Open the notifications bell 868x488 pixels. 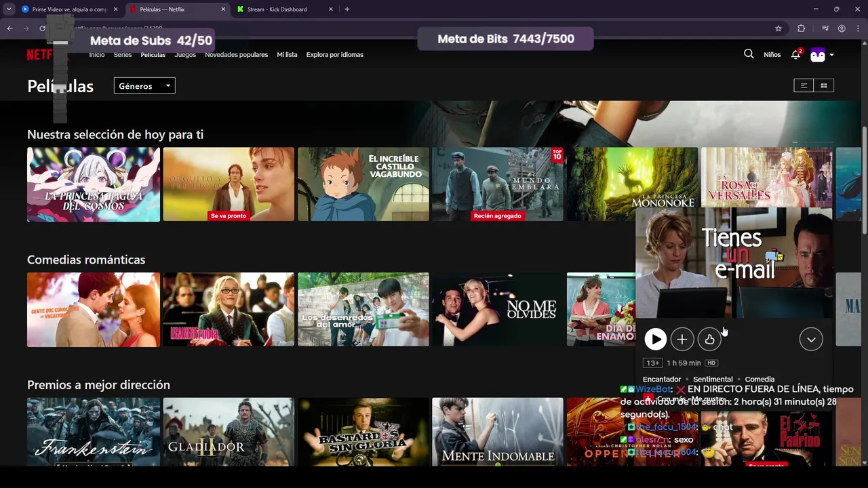[796, 54]
